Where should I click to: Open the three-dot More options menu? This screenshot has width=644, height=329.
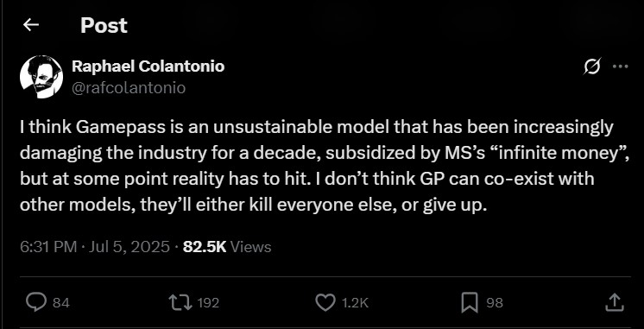point(620,66)
